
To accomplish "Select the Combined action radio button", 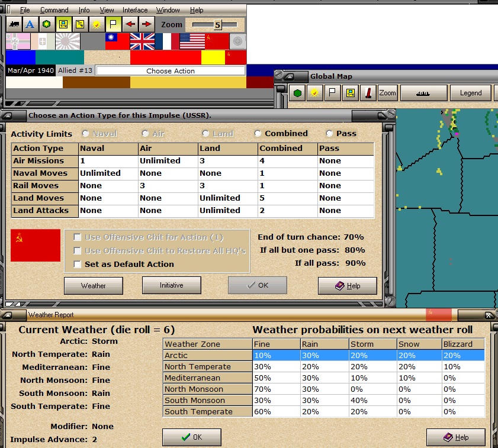I will tap(258, 134).
